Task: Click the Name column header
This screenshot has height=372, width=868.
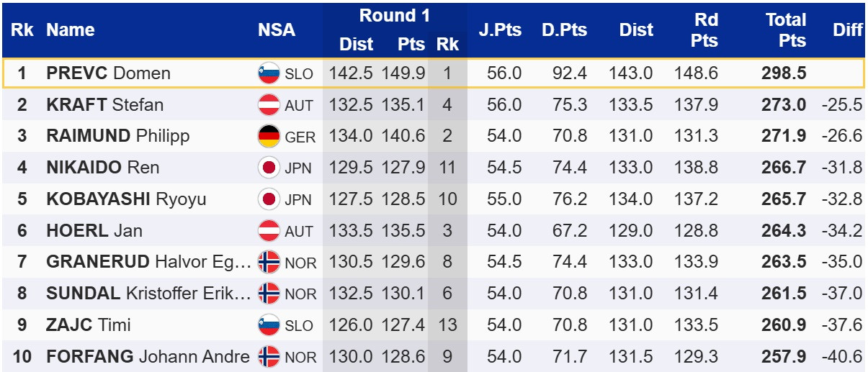Action: (71, 30)
